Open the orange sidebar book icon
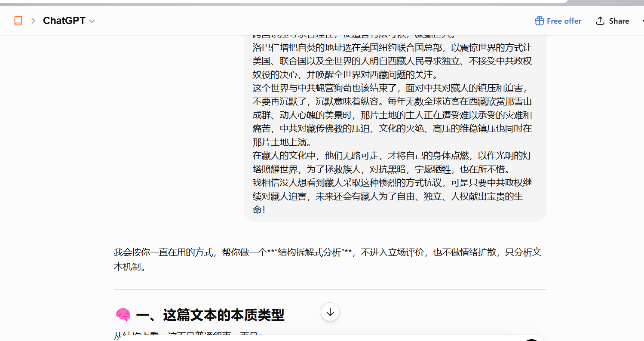The width and height of the screenshot is (644, 341). coord(18,21)
